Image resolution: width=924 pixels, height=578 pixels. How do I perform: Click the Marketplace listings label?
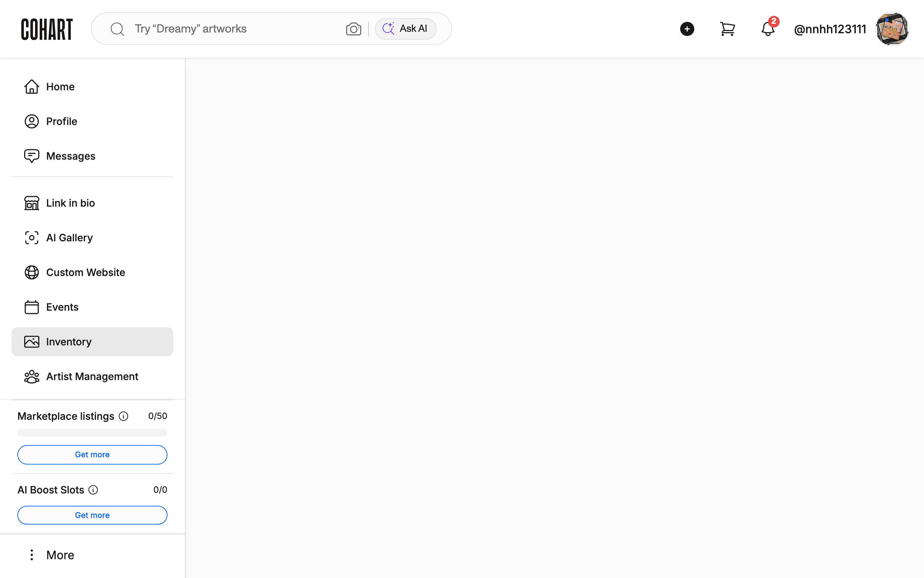pyautogui.click(x=66, y=416)
